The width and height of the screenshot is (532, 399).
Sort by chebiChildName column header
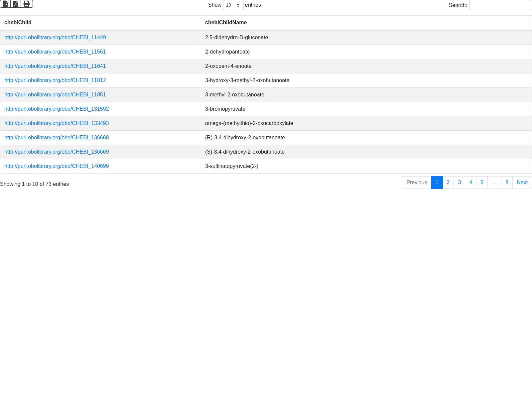pyautogui.click(x=226, y=23)
